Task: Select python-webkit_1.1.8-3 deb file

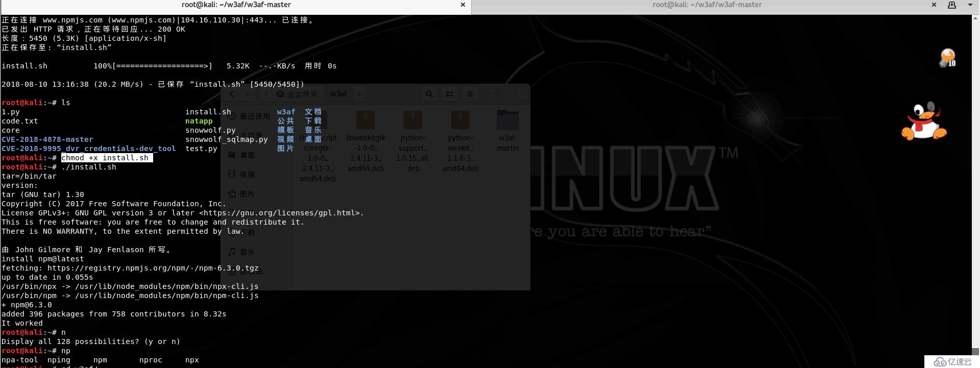Action: pyautogui.click(x=460, y=141)
